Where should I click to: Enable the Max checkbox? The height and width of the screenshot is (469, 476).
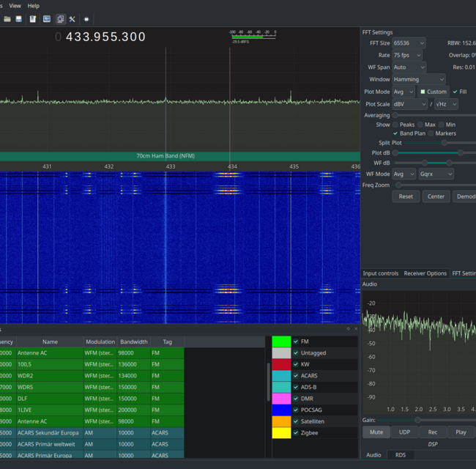[x=420, y=125]
